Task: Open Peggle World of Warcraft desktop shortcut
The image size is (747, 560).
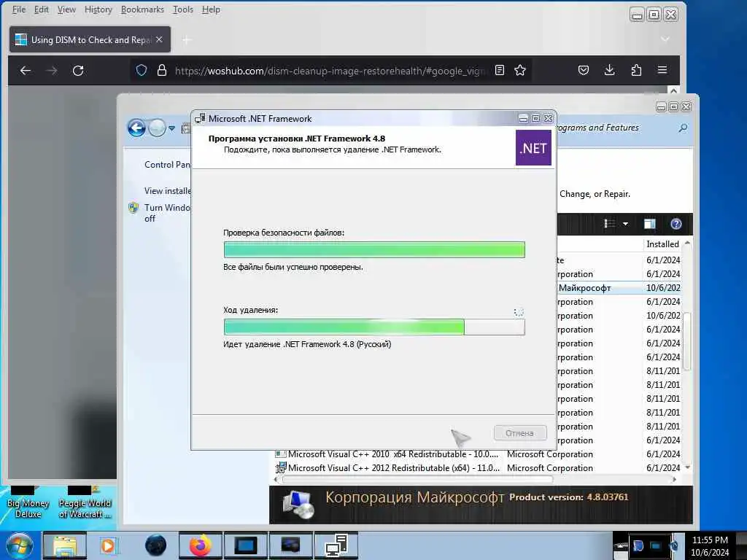Action: pyautogui.click(x=85, y=502)
